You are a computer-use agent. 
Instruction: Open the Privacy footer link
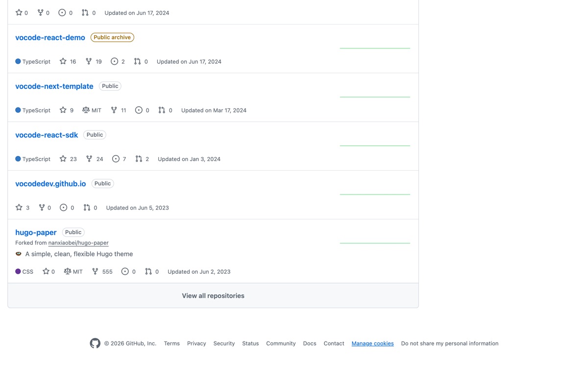coord(196,343)
